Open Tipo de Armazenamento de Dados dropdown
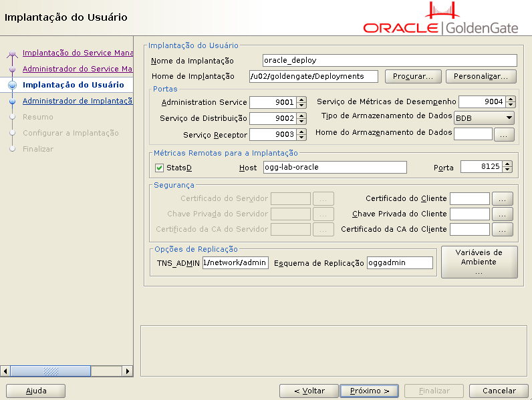The image size is (532, 400). point(484,118)
